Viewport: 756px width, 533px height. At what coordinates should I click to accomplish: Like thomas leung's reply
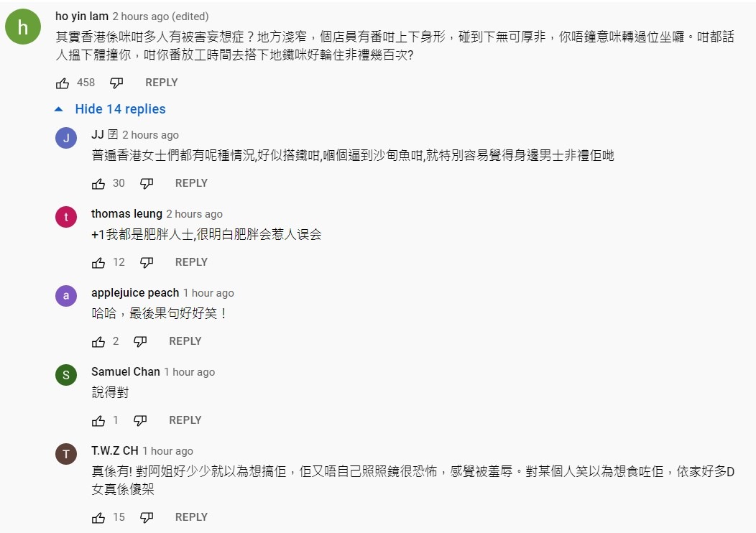[98, 263]
